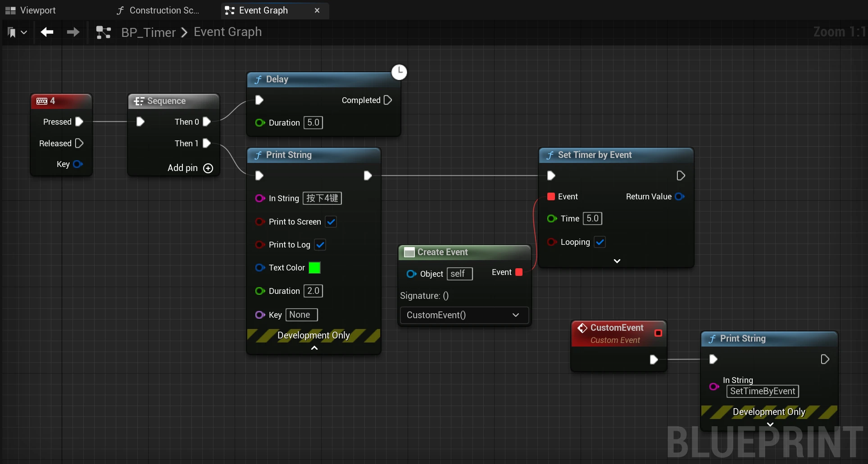Click the Delay Completed output pin
The image size is (868, 464).
pyautogui.click(x=388, y=100)
